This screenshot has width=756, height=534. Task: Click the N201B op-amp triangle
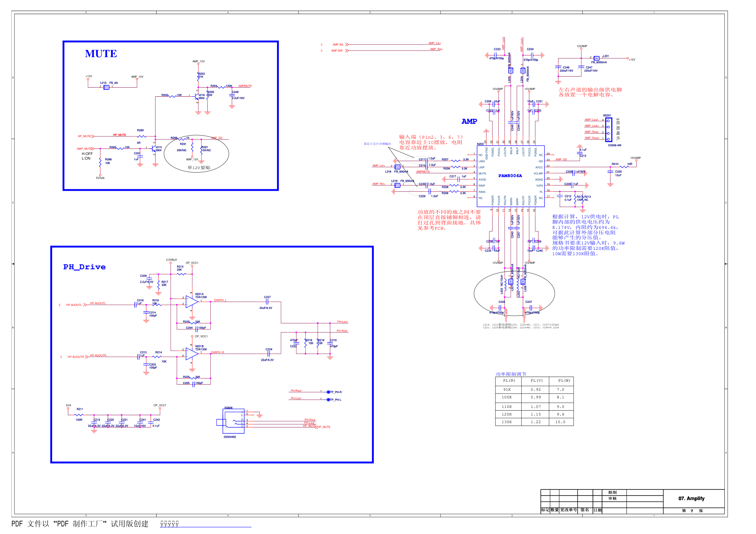click(x=192, y=354)
